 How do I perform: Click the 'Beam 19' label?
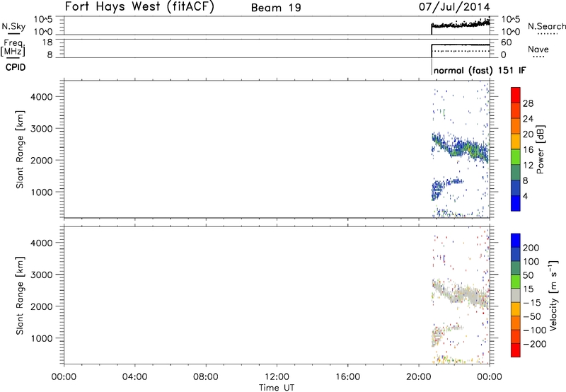tap(276, 8)
